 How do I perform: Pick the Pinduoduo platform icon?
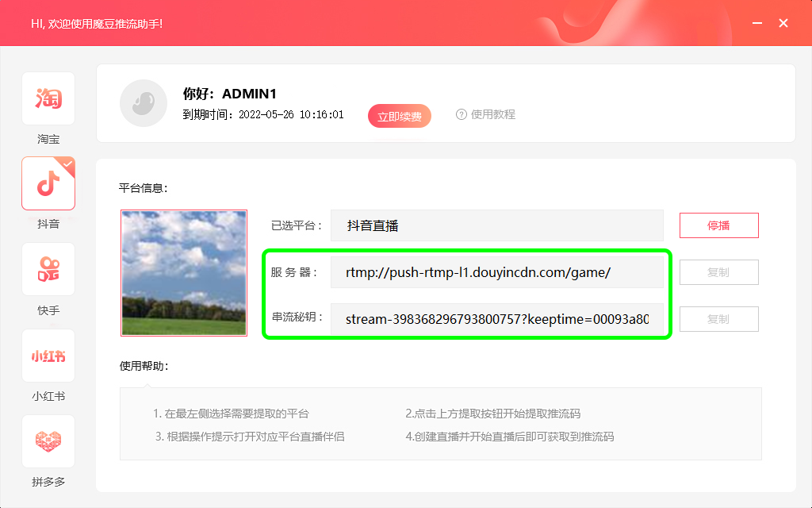coord(48,441)
